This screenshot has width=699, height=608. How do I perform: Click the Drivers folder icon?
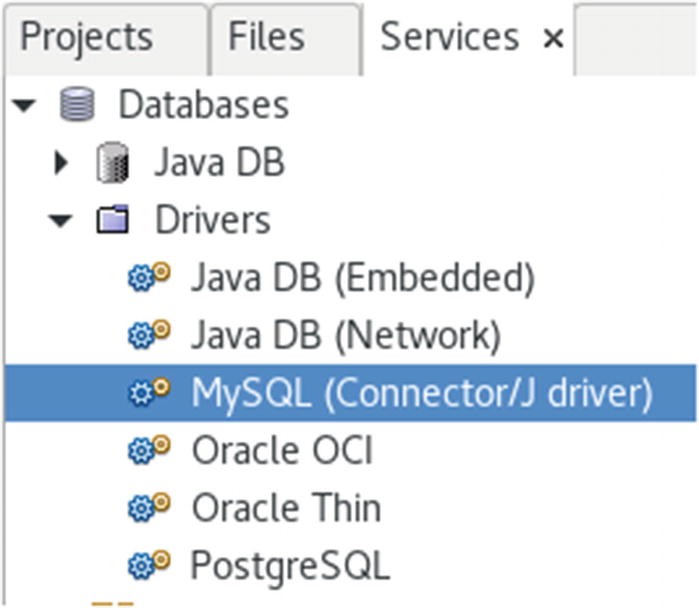[113, 219]
